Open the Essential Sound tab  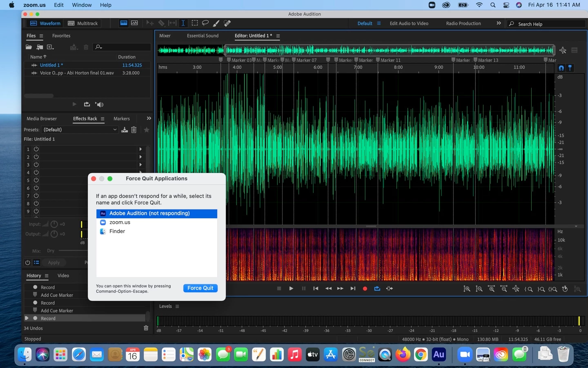tap(203, 36)
